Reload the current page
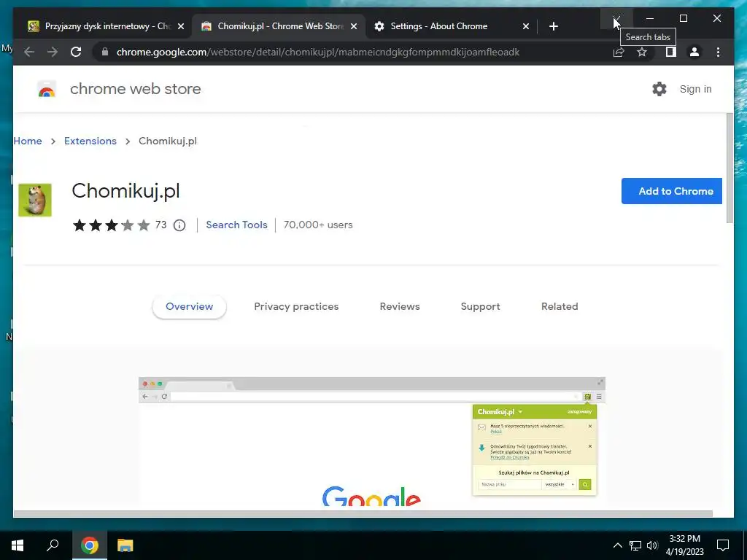The image size is (747, 560). tap(76, 52)
